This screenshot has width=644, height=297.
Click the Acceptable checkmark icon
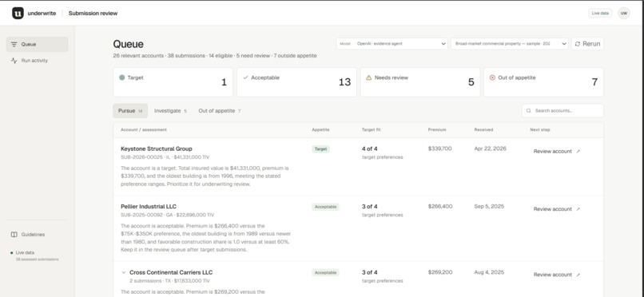pos(245,77)
